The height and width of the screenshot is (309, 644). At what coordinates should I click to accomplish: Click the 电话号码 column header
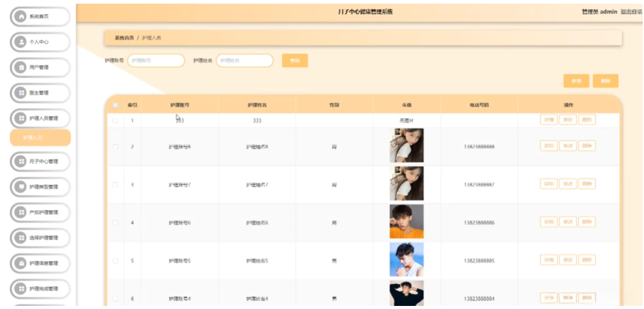click(479, 105)
